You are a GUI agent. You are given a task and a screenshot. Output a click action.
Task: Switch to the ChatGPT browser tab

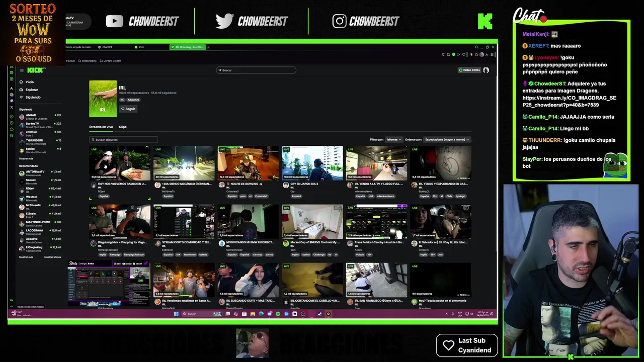coord(107,47)
